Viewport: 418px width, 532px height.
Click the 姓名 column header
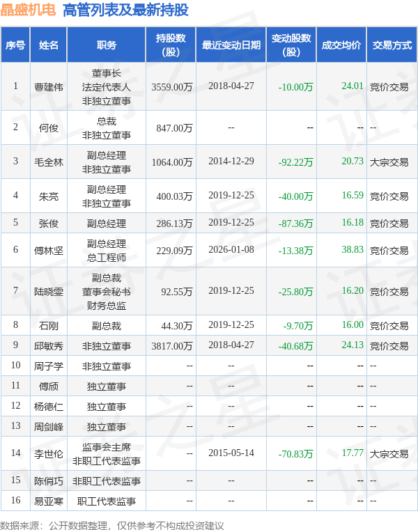(x=49, y=45)
